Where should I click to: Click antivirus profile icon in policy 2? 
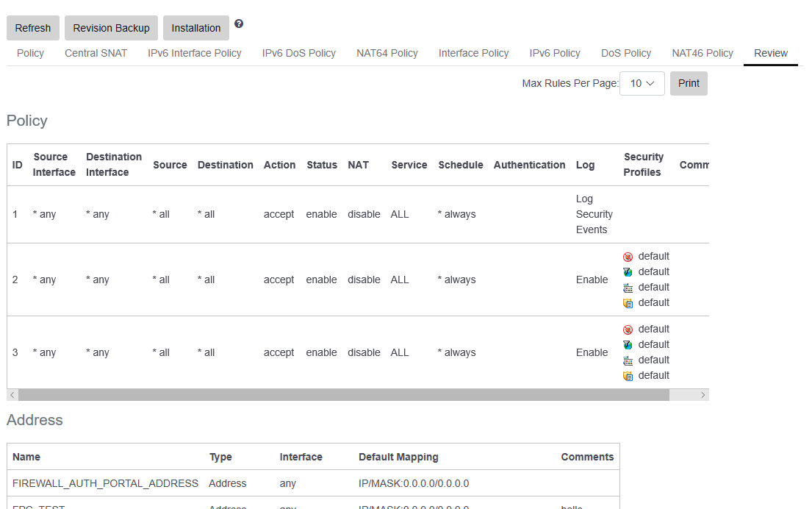628,257
